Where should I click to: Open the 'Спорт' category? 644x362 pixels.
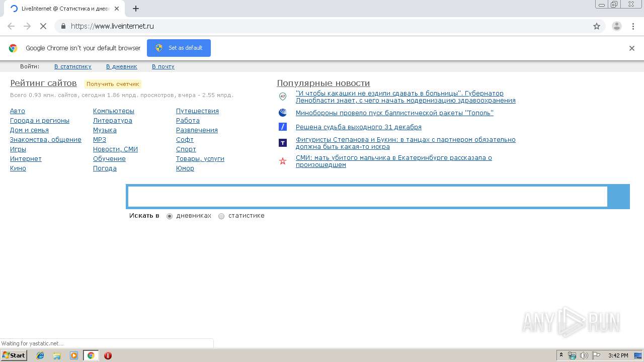(x=186, y=149)
